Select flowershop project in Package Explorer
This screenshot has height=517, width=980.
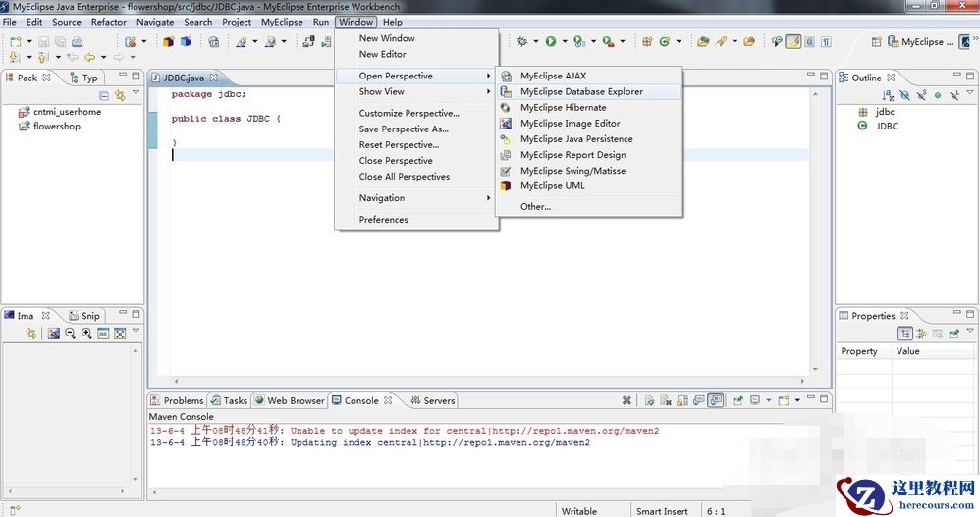coord(56,127)
